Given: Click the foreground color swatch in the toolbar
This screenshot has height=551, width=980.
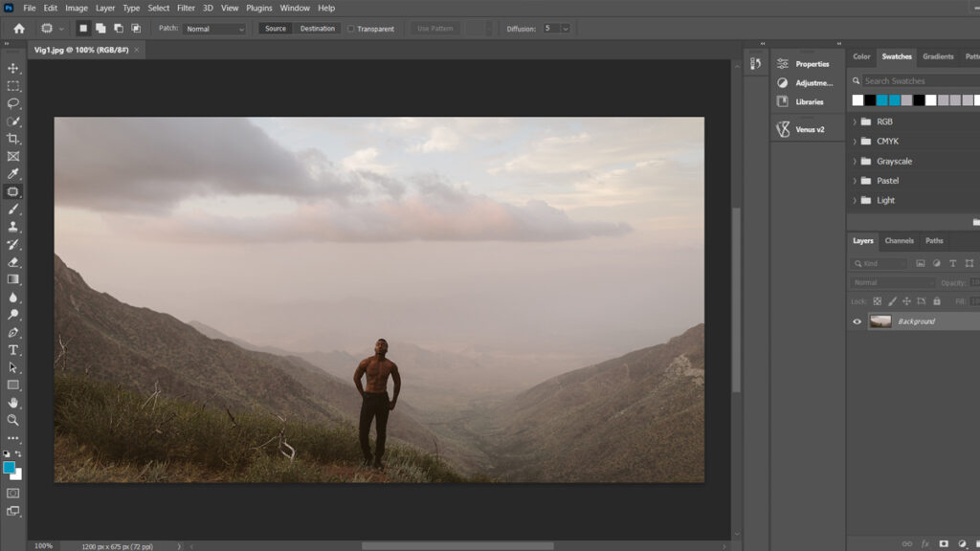Looking at the screenshot, I should [10, 467].
